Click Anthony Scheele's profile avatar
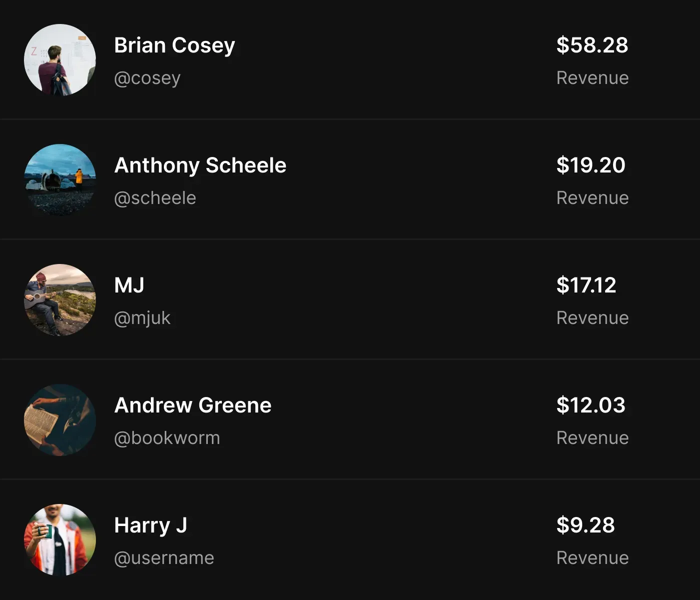 point(60,180)
